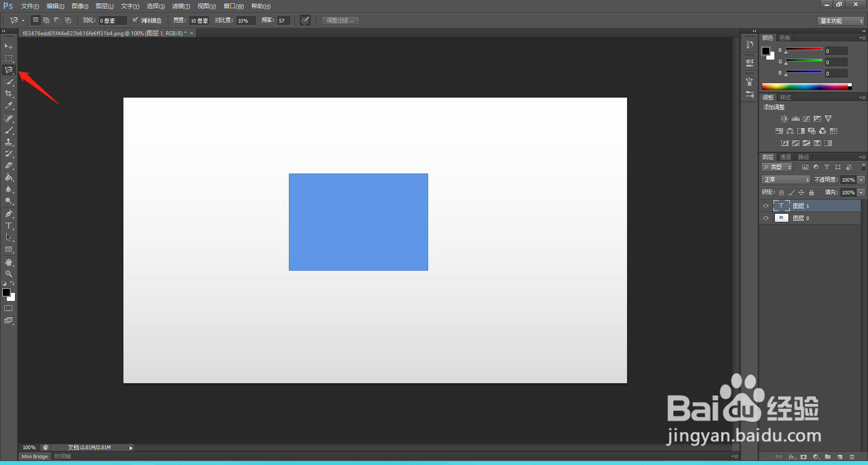This screenshot has width=868, height=465.
Task: Click the red R slider track
Action: pyautogui.click(x=804, y=49)
